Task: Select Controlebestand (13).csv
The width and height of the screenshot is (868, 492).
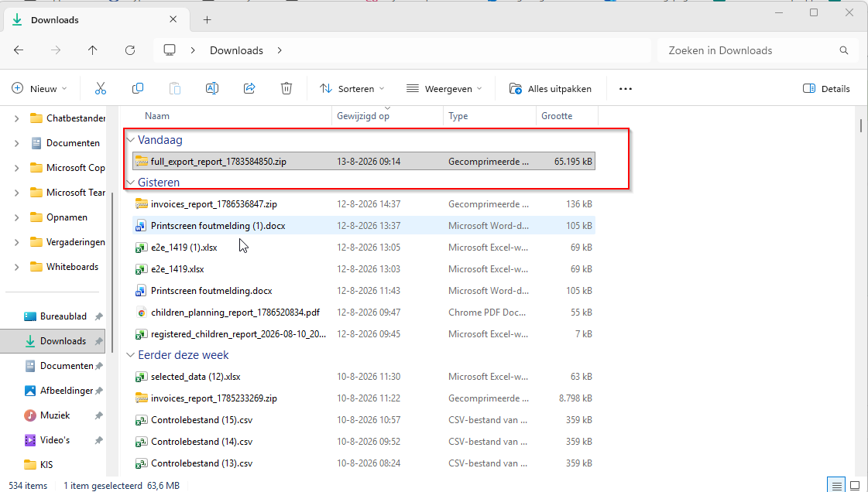Action: pos(364,463)
